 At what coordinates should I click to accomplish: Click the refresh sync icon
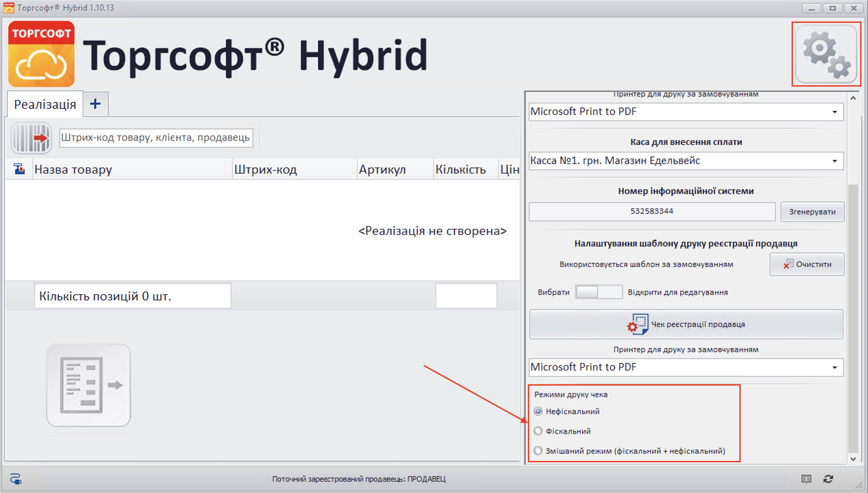828,479
